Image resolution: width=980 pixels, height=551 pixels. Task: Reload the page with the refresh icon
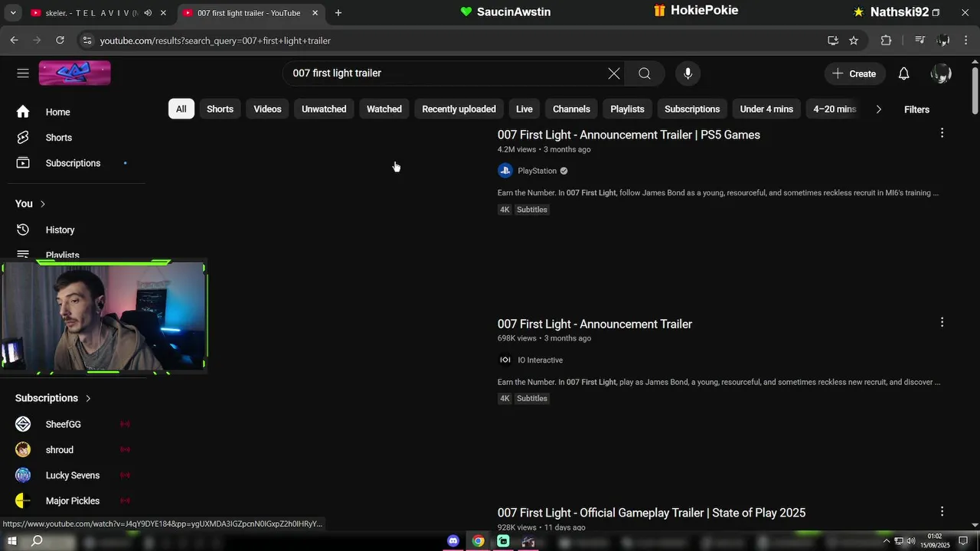(x=60, y=41)
